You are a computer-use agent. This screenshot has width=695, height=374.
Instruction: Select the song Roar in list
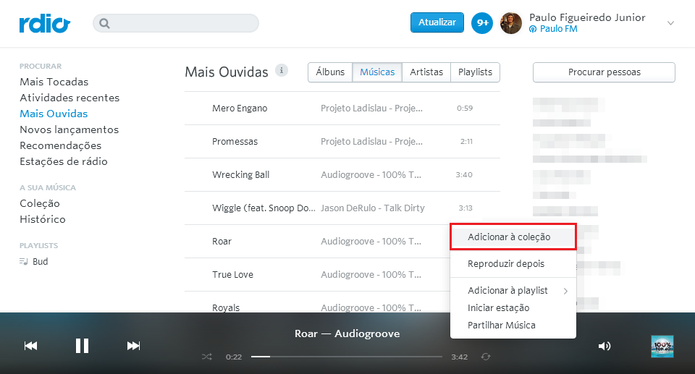tap(222, 242)
